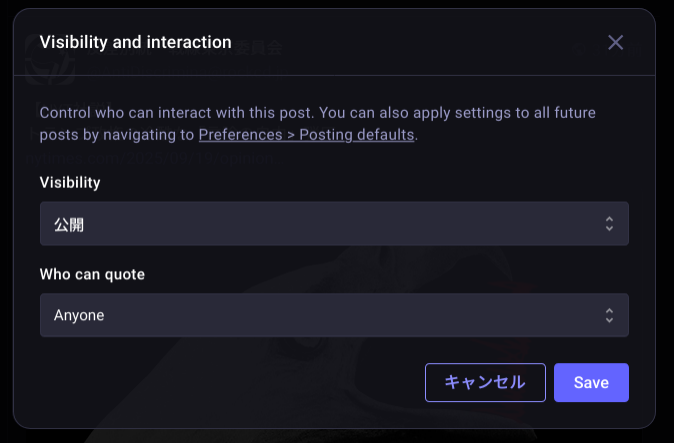Select the 公開 text in Visibility field
The height and width of the screenshot is (443, 674).
69,225
